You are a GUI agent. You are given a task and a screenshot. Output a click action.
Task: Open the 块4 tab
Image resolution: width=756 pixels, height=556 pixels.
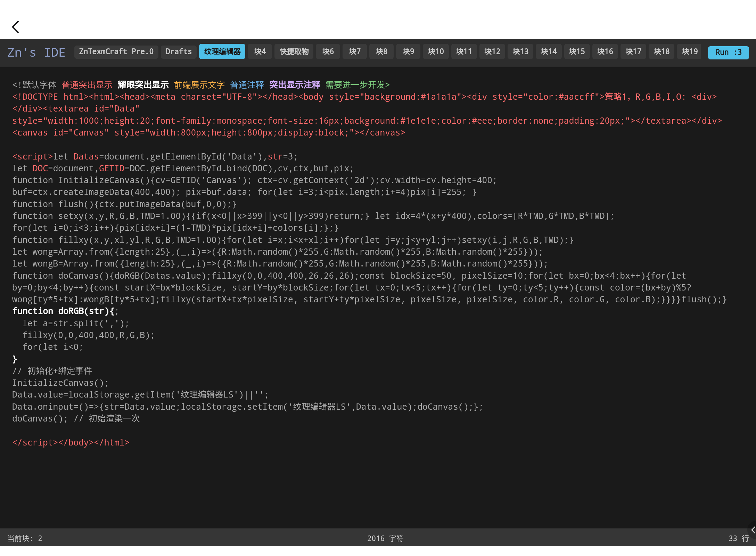point(260,51)
